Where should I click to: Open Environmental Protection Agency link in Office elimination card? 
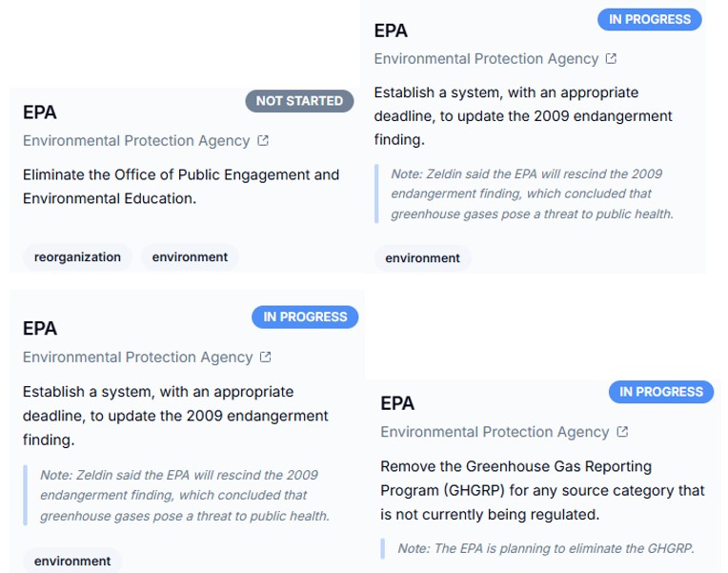pos(136,141)
